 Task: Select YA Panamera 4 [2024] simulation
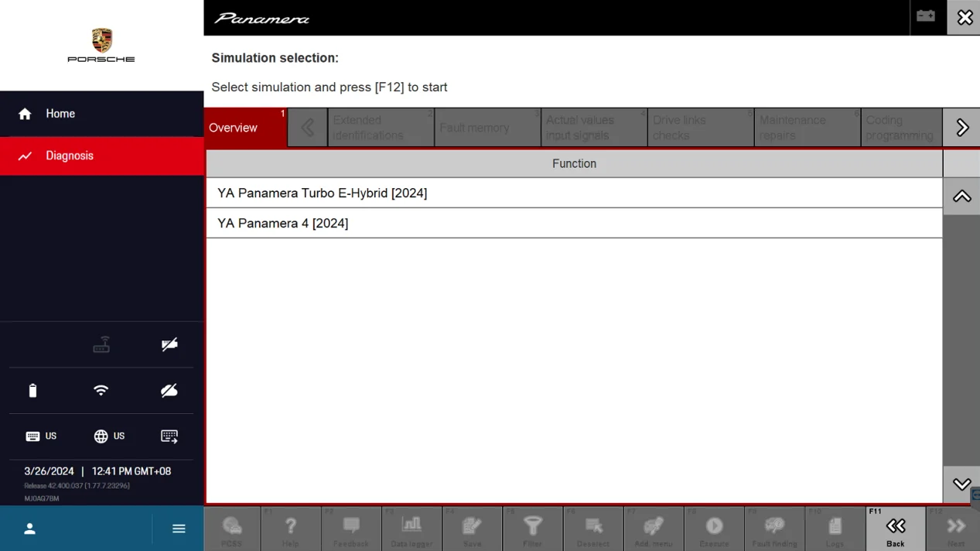pos(574,223)
